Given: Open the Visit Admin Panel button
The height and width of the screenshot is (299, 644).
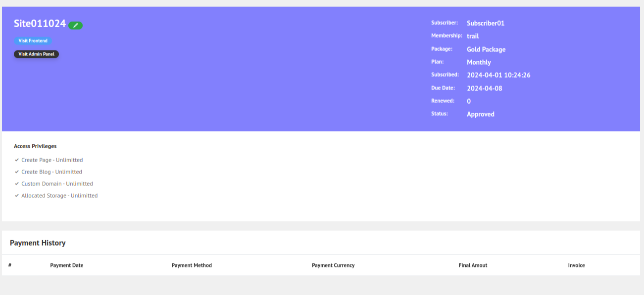Looking at the screenshot, I should coord(36,54).
